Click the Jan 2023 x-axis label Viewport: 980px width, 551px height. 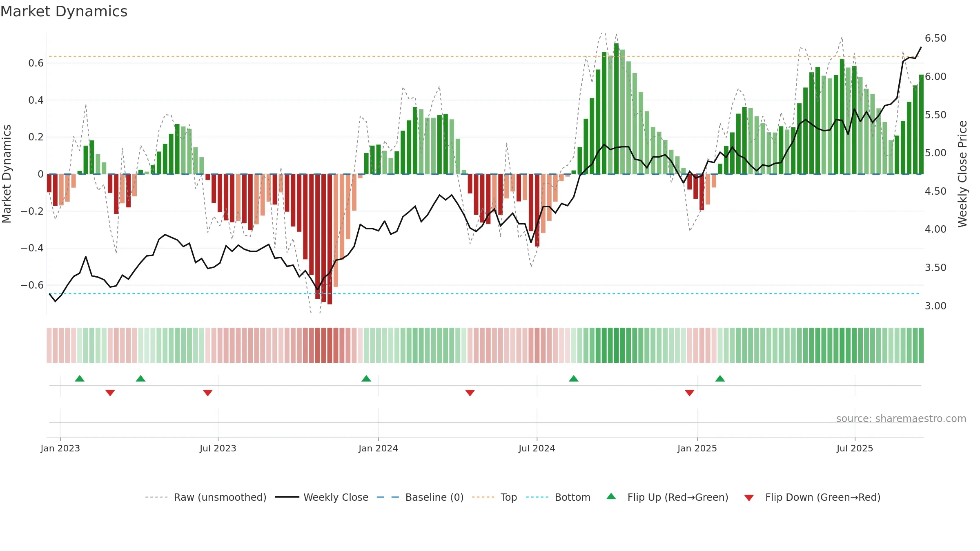60,448
